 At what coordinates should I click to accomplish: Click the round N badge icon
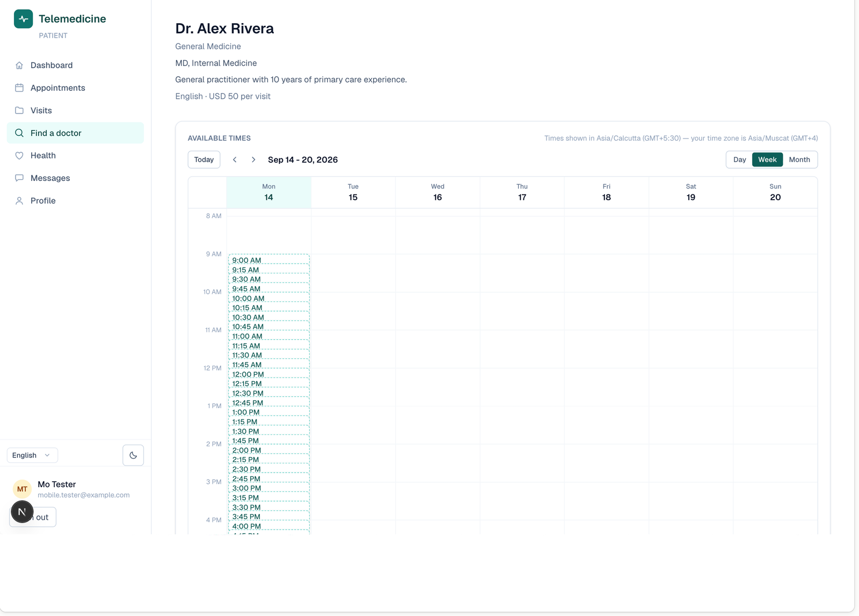click(x=22, y=512)
